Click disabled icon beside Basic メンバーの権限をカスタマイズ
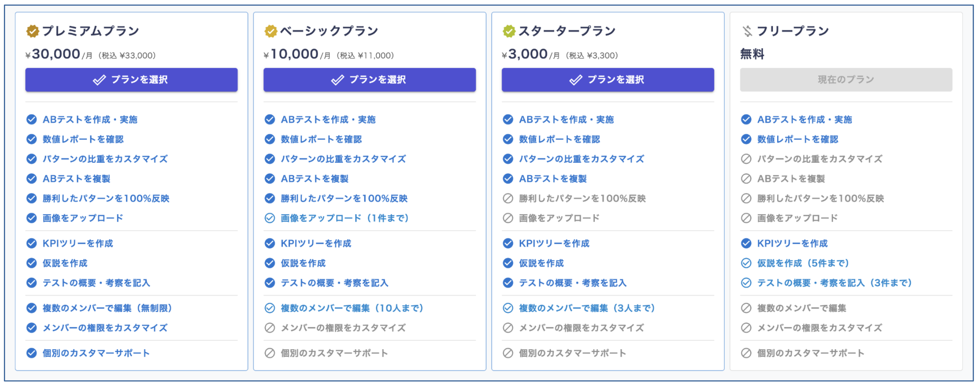This screenshot has width=980, height=386. tap(270, 328)
